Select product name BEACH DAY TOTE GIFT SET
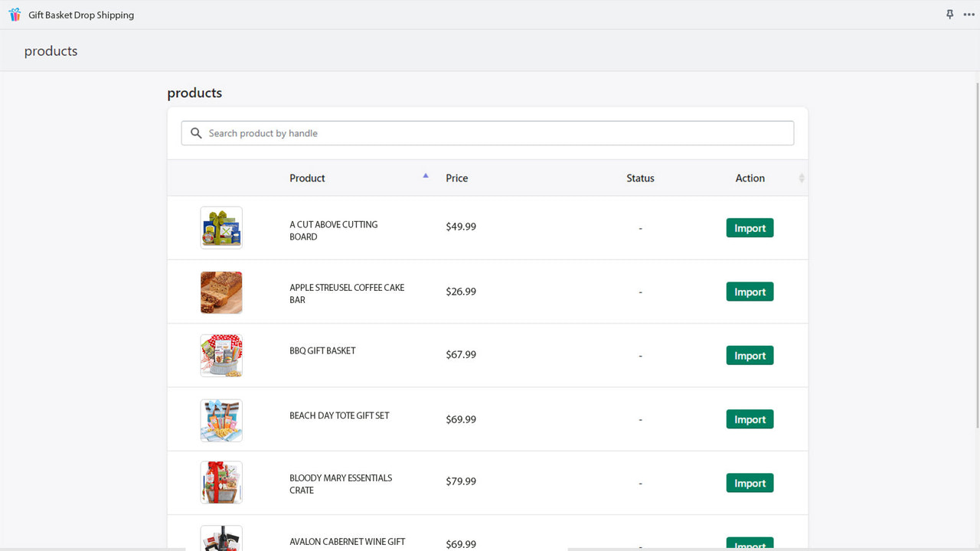The width and height of the screenshot is (980, 551). click(x=339, y=416)
